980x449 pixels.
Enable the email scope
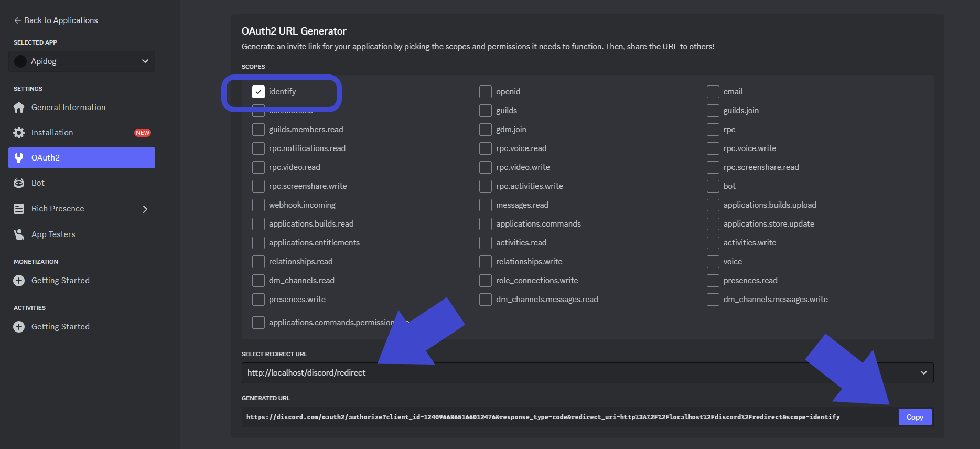coord(713,92)
